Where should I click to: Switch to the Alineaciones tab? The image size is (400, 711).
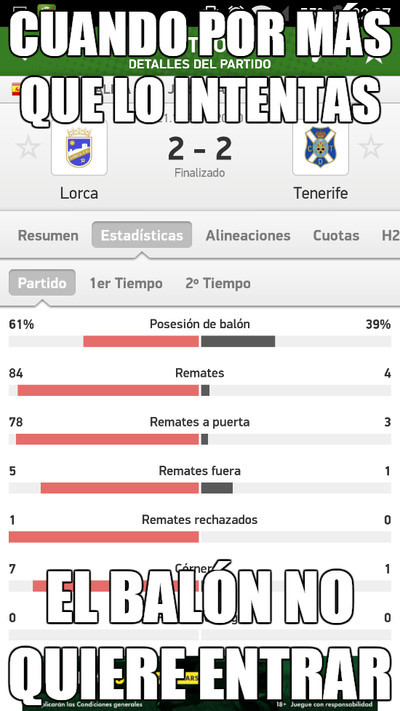pyautogui.click(x=248, y=235)
